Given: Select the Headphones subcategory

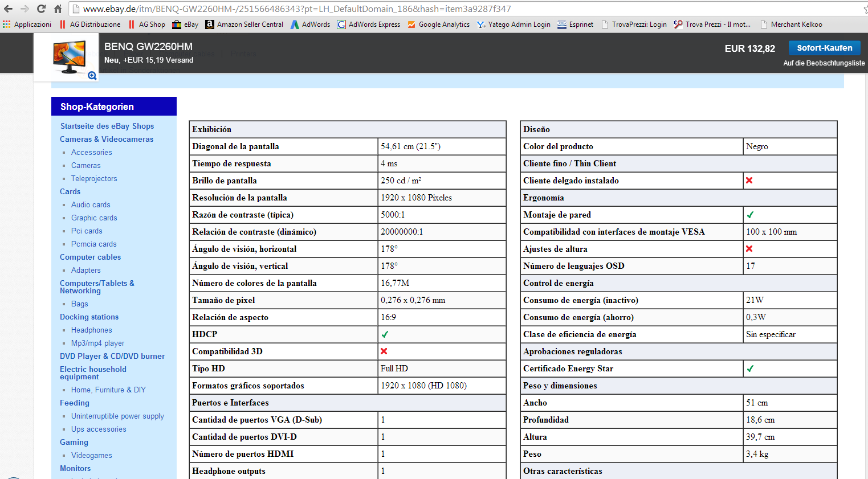Looking at the screenshot, I should click(x=91, y=330).
